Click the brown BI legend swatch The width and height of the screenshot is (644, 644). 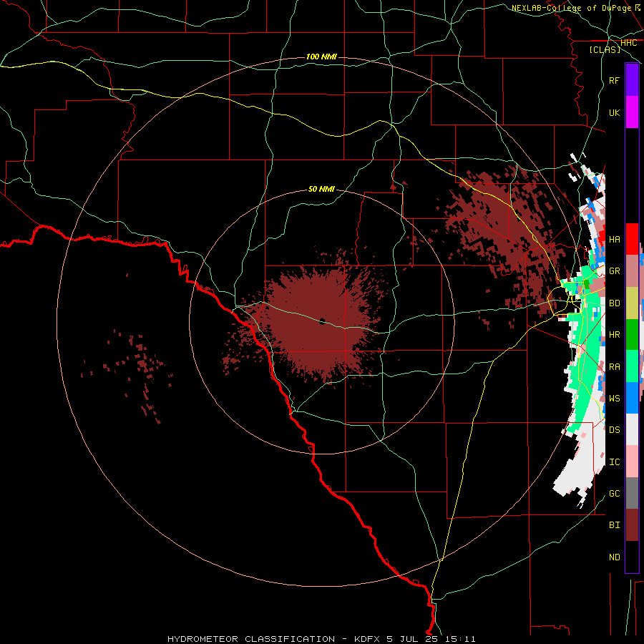632,525
